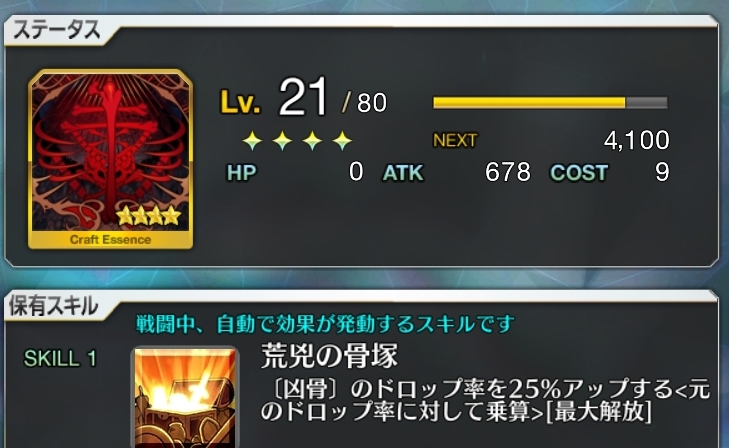729x448 pixels.
Task: Click the skill name 荒兜の骨塚
Action: click(x=330, y=356)
